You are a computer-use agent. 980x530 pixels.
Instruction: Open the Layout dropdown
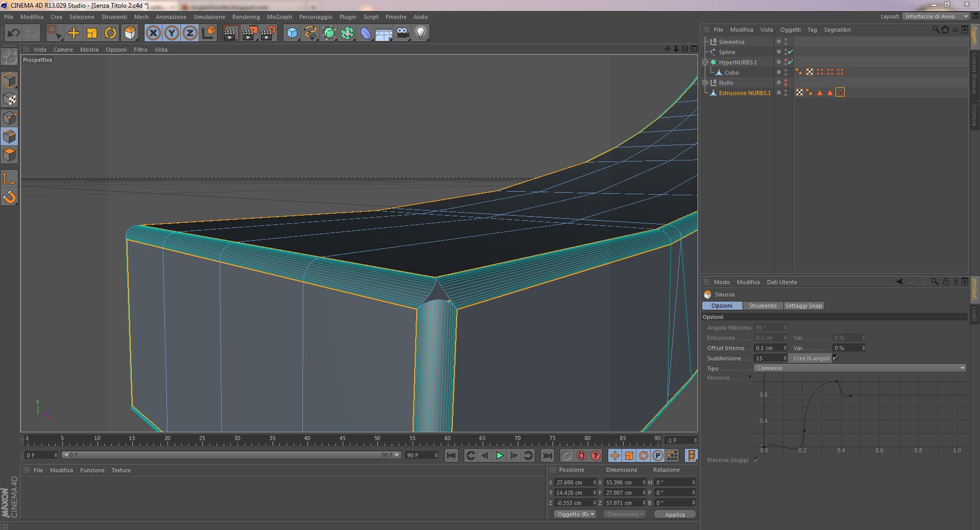click(936, 16)
